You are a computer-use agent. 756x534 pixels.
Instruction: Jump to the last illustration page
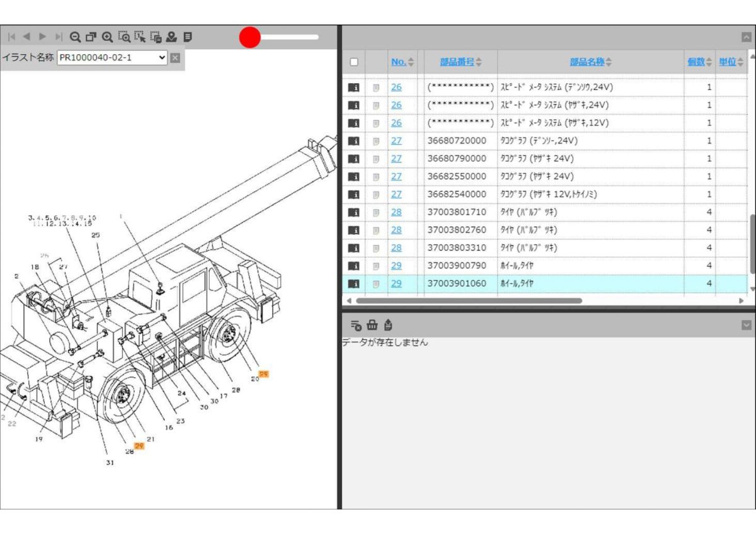click(59, 37)
